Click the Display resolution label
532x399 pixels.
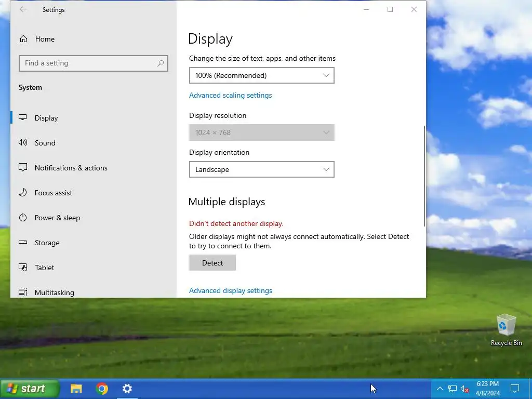click(x=218, y=115)
